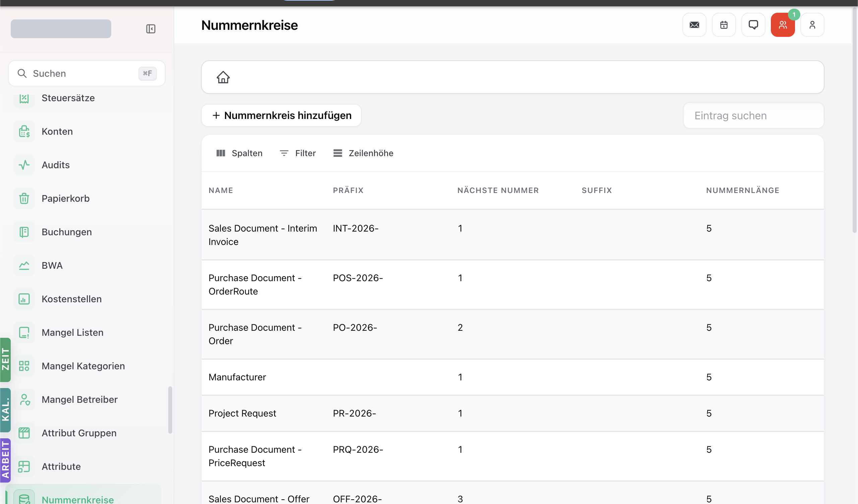Viewport: 858px width, 504px height.
Task: Open the Zeilenhöhe row height menu
Action: (363, 153)
